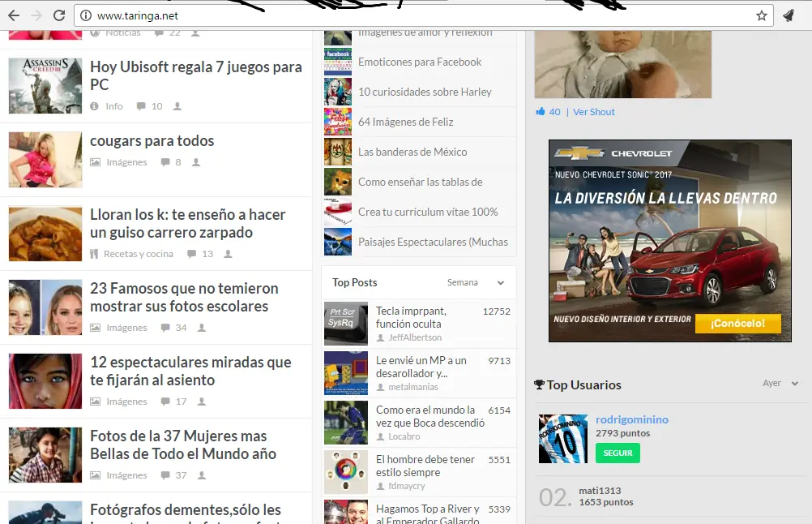Click the www.taringa.net address bar
This screenshot has height=524, width=812.
[424, 15]
